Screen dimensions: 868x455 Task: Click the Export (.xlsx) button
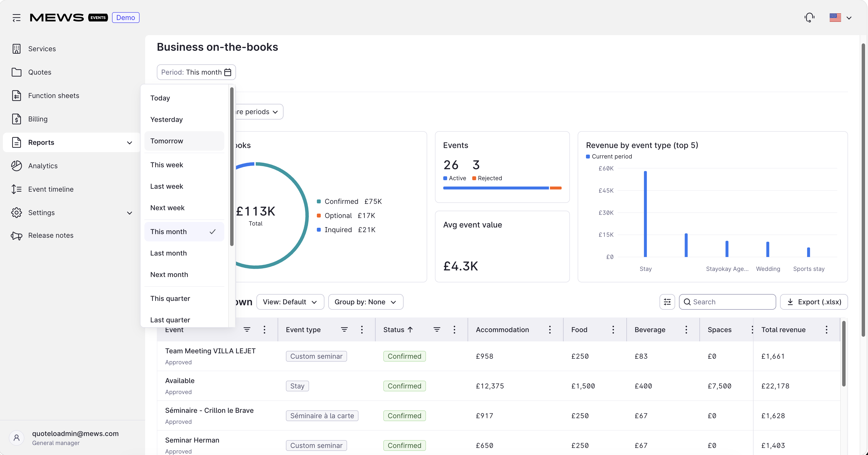[x=814, y=302]
